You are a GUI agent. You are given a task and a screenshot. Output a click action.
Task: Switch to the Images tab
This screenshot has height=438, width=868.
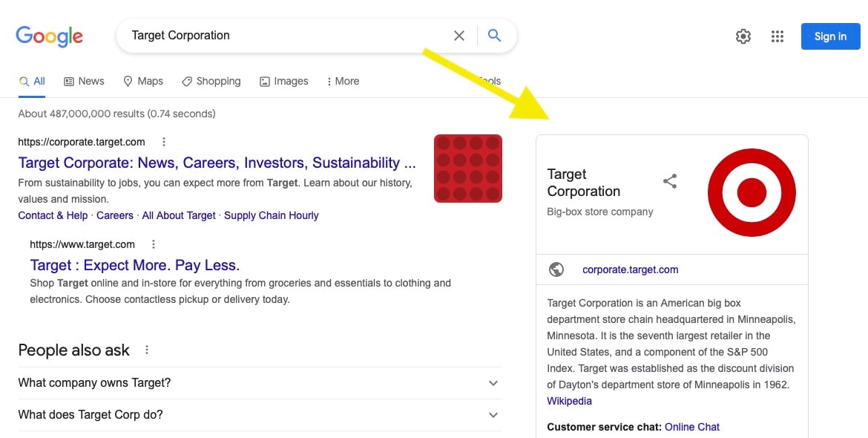pos(283,82)
